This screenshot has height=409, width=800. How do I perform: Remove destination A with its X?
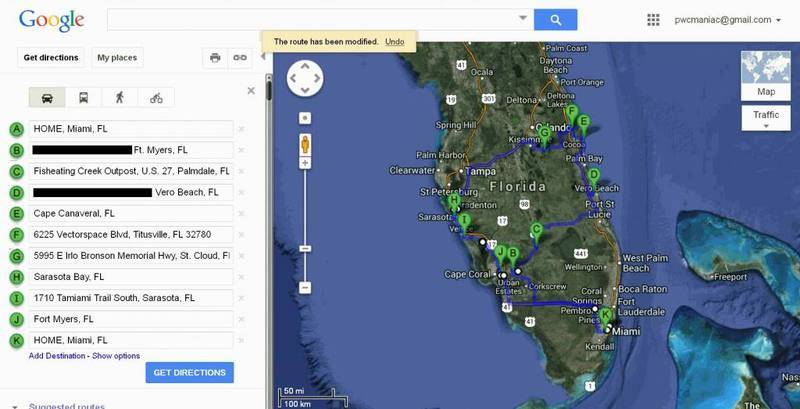[x=241, y=129]
